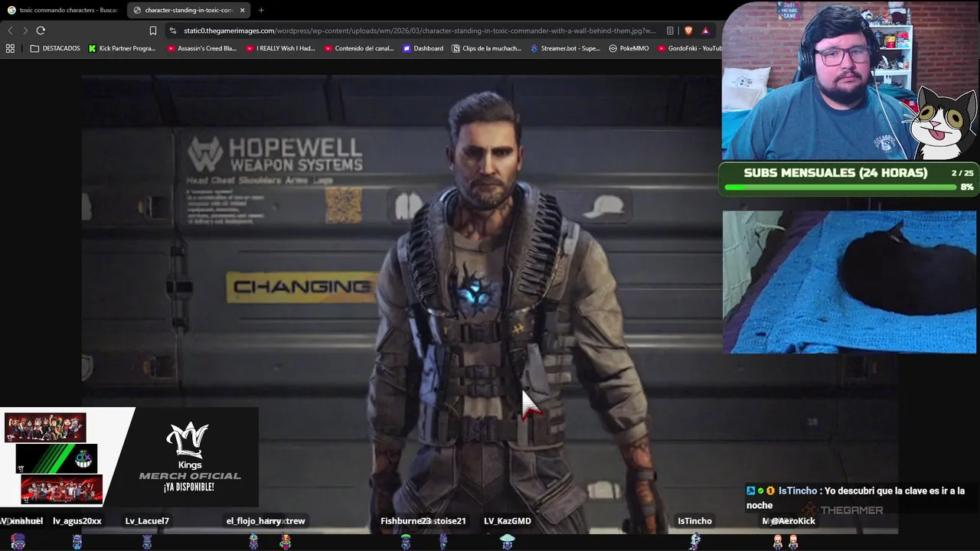This screenshot has width=980, height=551.
Task: Click the 2 / 25 subs counter
Action: 962,173
